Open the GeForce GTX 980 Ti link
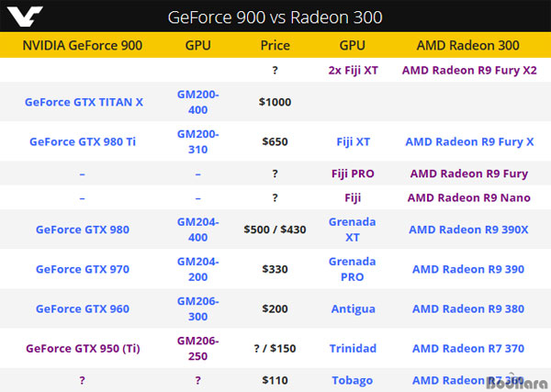The image size is (551, 392). [83, 142]
